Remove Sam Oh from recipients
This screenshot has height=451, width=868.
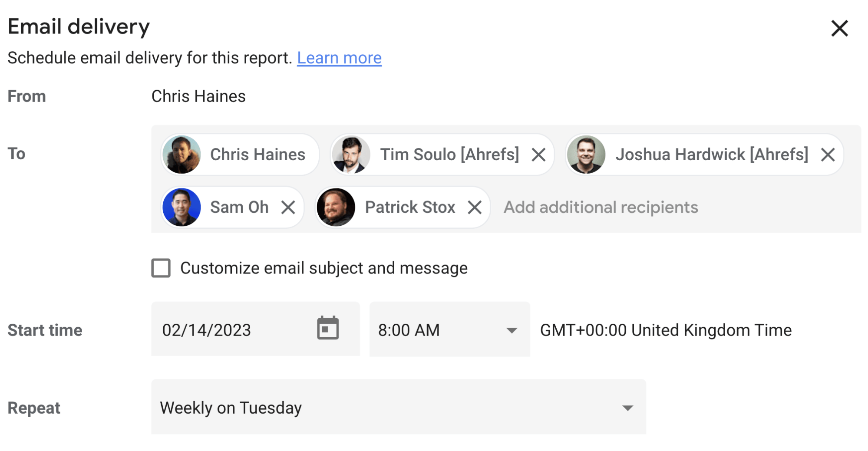point(289,207)
